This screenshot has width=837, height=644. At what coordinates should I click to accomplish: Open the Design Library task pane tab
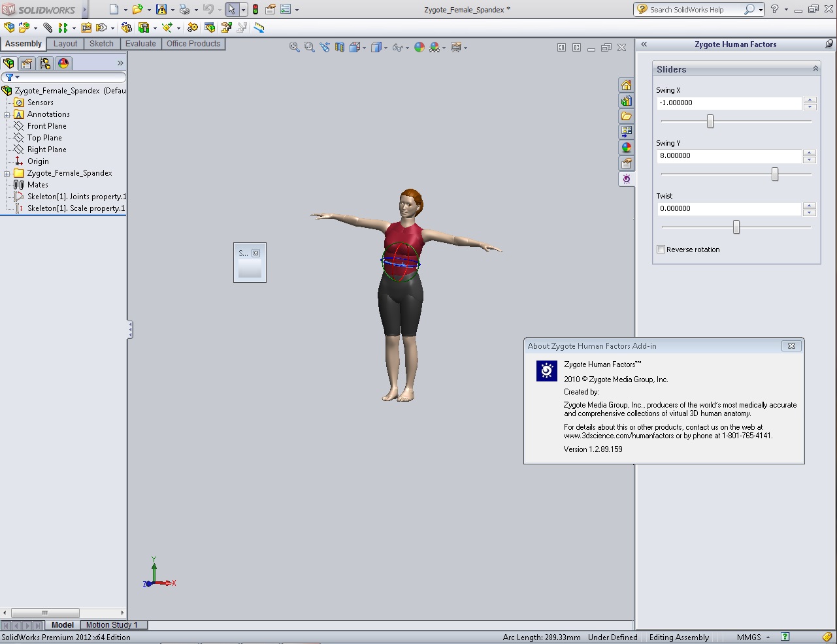pyautogui.click(x=626, y=101)
